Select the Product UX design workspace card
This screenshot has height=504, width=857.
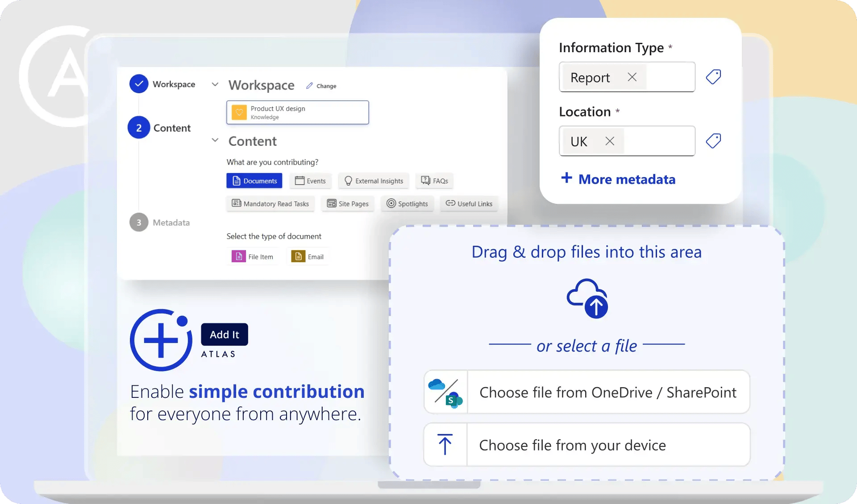298,112
